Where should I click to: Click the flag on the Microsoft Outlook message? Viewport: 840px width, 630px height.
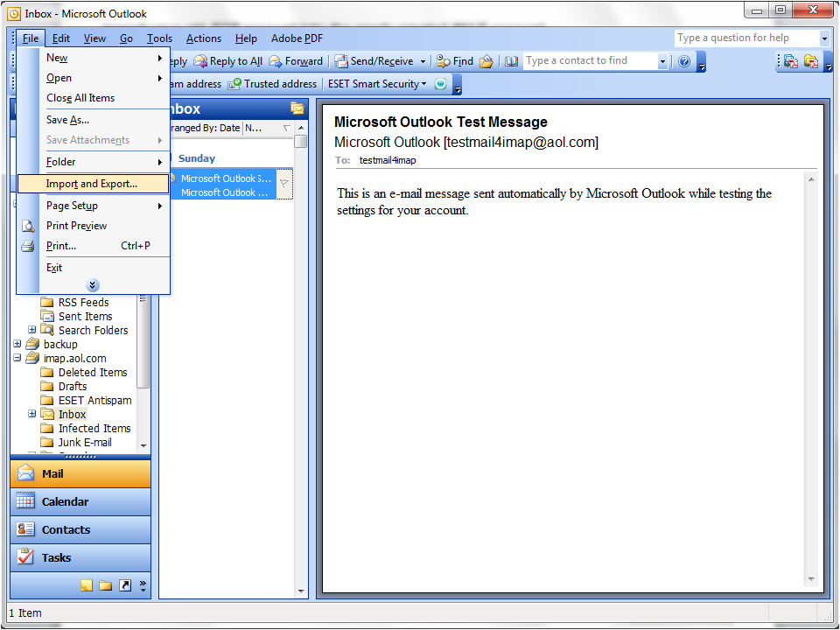[x=284, y=184]
